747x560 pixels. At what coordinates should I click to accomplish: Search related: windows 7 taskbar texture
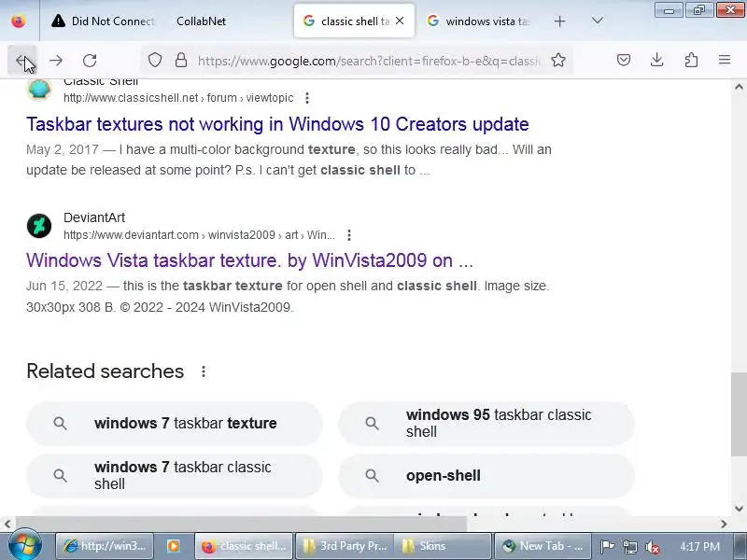click(175, 424)
